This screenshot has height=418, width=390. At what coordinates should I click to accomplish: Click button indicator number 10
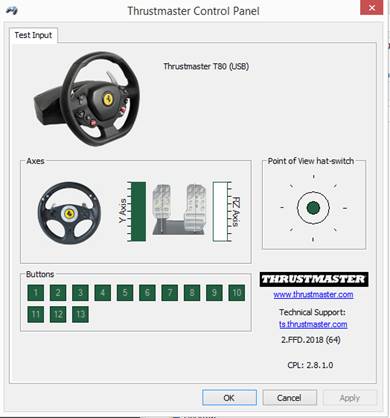click(237, 293)
